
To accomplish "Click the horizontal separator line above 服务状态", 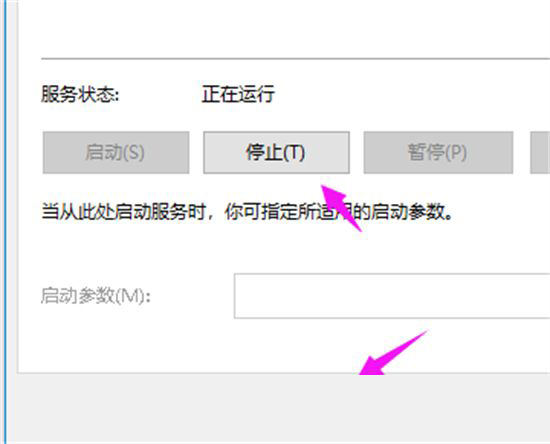I will [295, 59].
